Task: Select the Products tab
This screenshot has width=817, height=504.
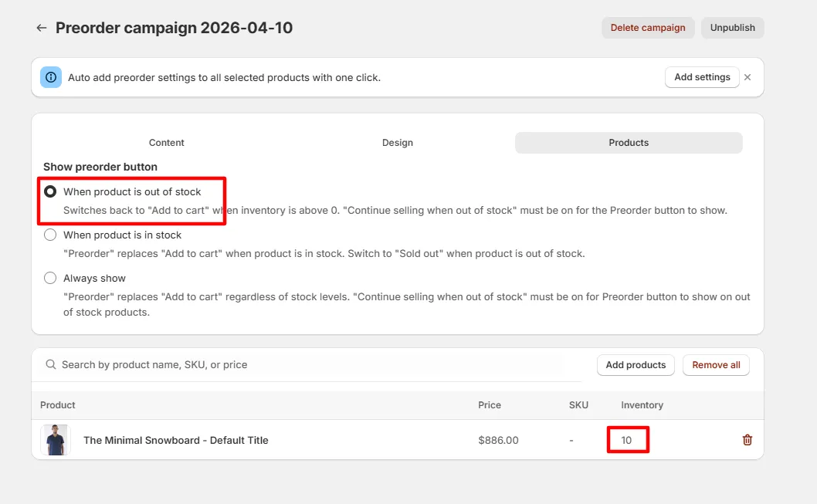Action: click(x=629, y=143)
